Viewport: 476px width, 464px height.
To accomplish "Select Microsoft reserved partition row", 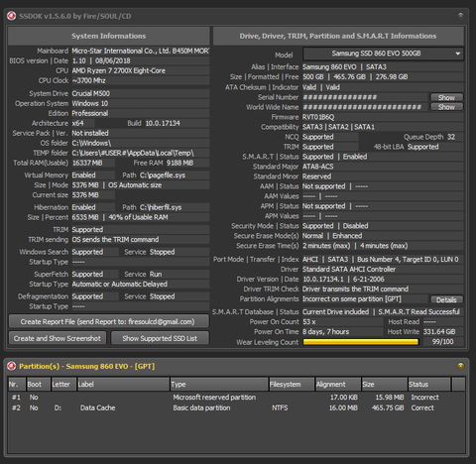I will tap(236, 398).
